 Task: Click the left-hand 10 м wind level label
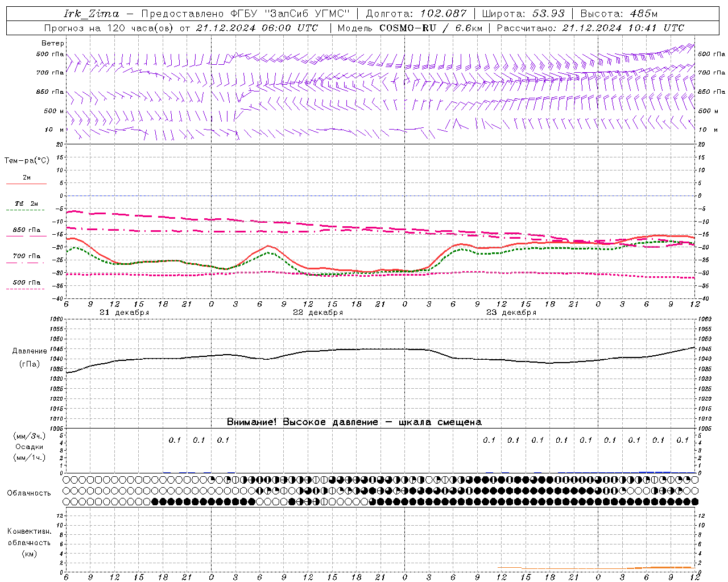(54, 130)
